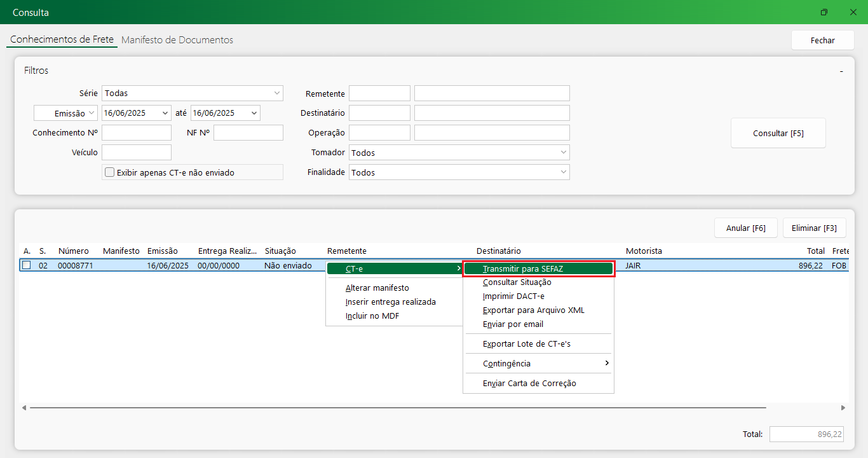Open the CT-e context menu item

395,269
